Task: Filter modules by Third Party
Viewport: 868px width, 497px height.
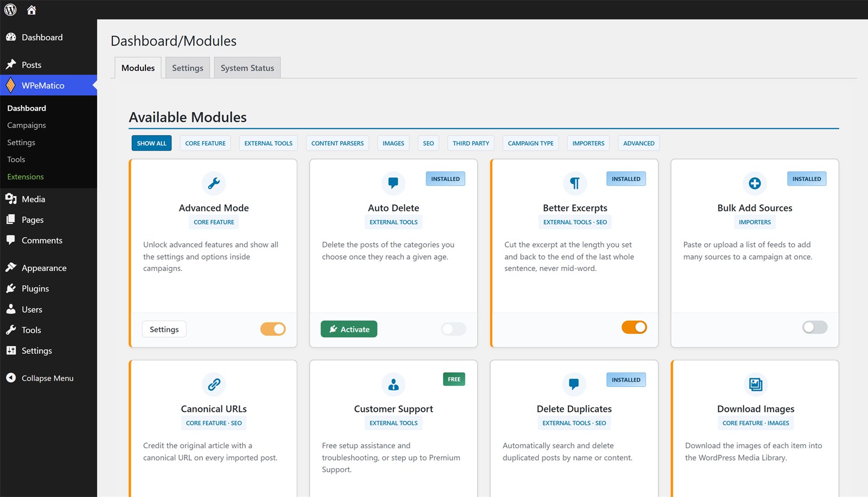Action: (471, 143)
